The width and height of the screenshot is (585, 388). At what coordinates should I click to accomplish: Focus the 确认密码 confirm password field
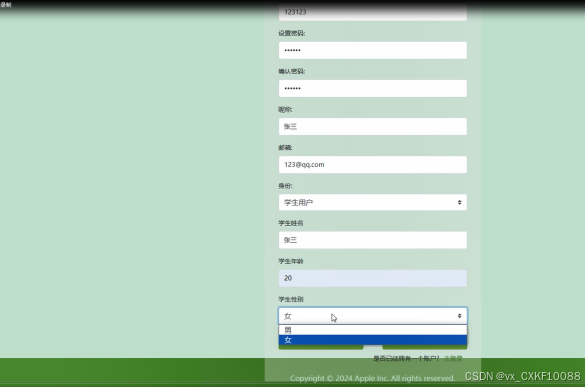pyautogui.click(x=372, y=88)
